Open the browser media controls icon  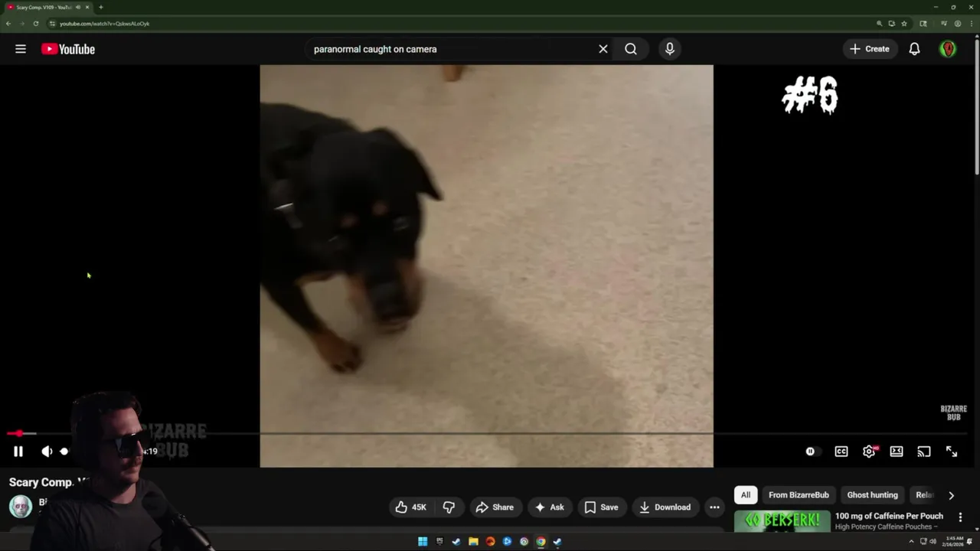(x=946, y=24)
